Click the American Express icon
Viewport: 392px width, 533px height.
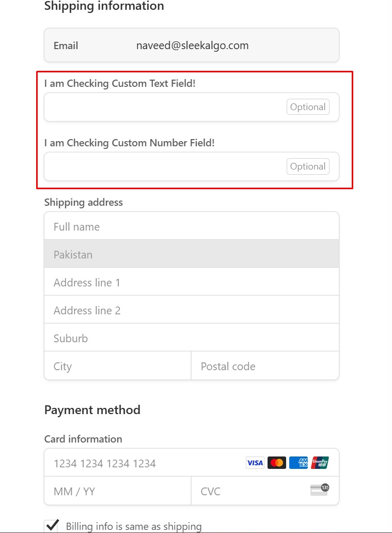(x=299, y=463)
